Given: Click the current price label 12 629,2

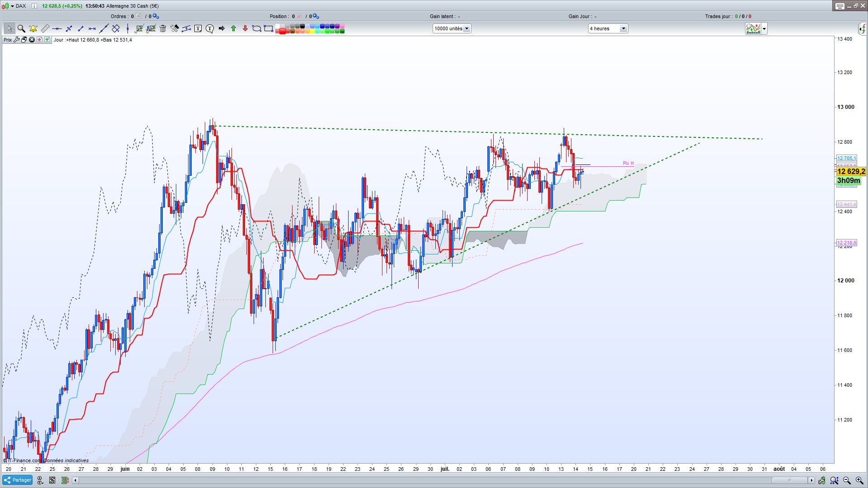Looking at the screenshot, I should 851,171.
